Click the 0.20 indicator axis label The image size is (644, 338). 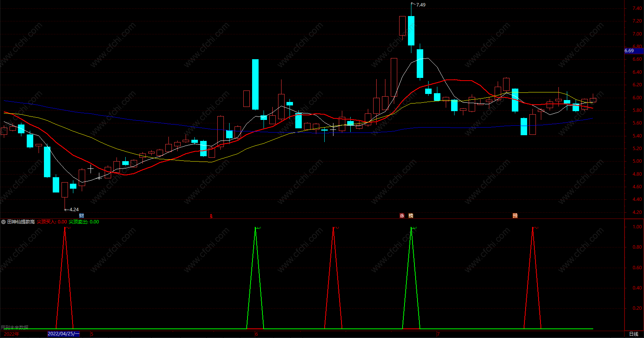tap(637, 308)
